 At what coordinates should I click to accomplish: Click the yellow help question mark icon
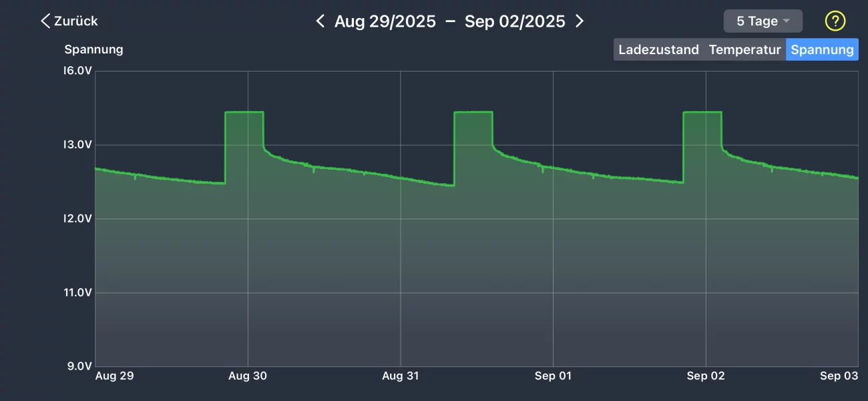[835, 21]
